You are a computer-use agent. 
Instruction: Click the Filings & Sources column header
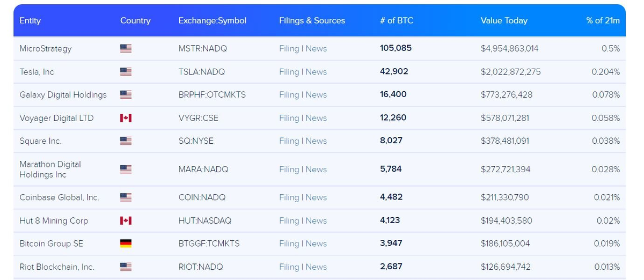click(312, 20)
